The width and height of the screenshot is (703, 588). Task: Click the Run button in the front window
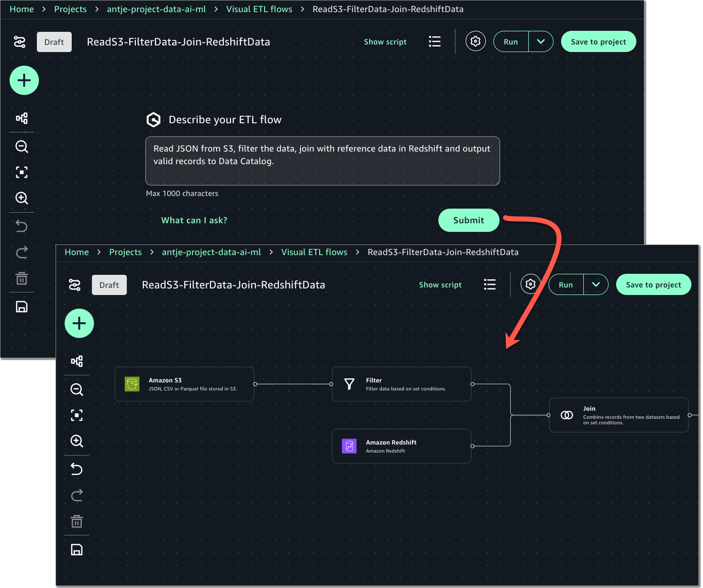(x=566, y=285)
